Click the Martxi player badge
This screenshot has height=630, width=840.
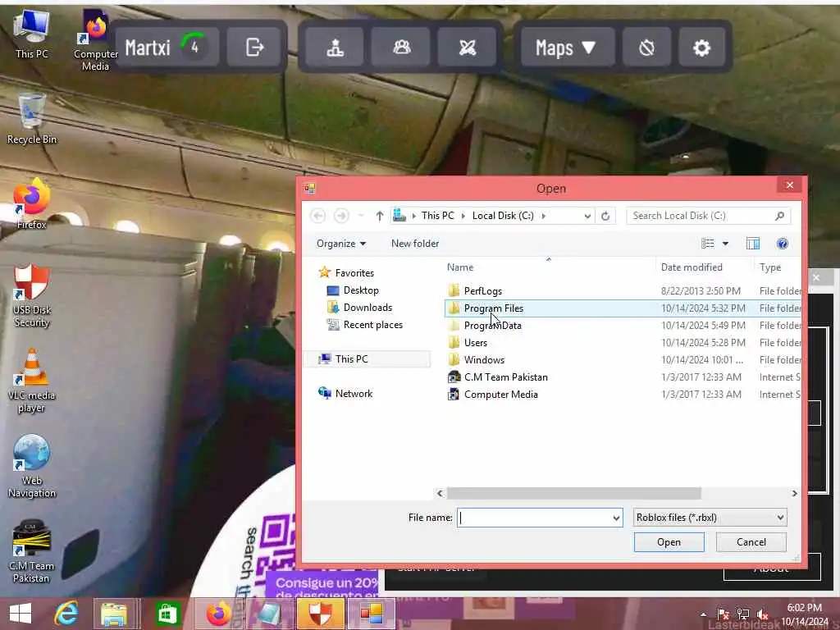click(x=167, y=47)
